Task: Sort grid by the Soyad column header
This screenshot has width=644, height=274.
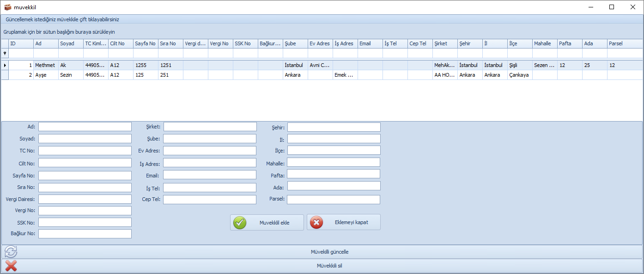Action: 71,43
